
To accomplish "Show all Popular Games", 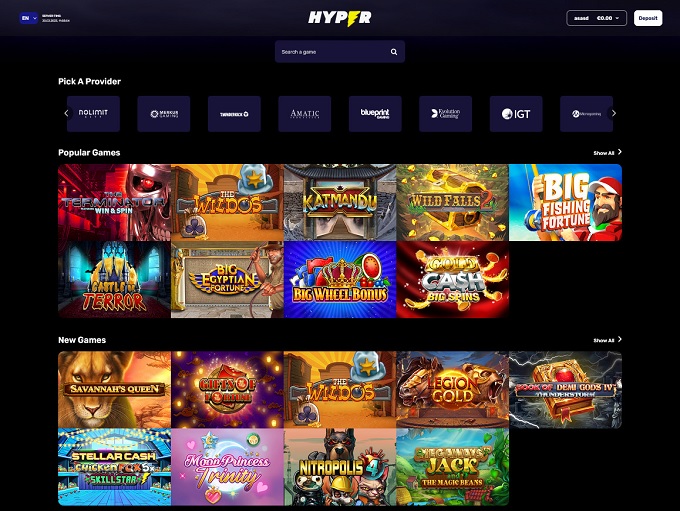I will click(x=607, y=153).
